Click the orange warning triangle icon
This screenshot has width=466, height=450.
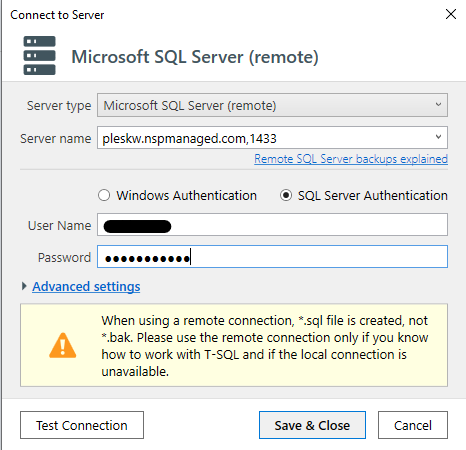[63, 345]
